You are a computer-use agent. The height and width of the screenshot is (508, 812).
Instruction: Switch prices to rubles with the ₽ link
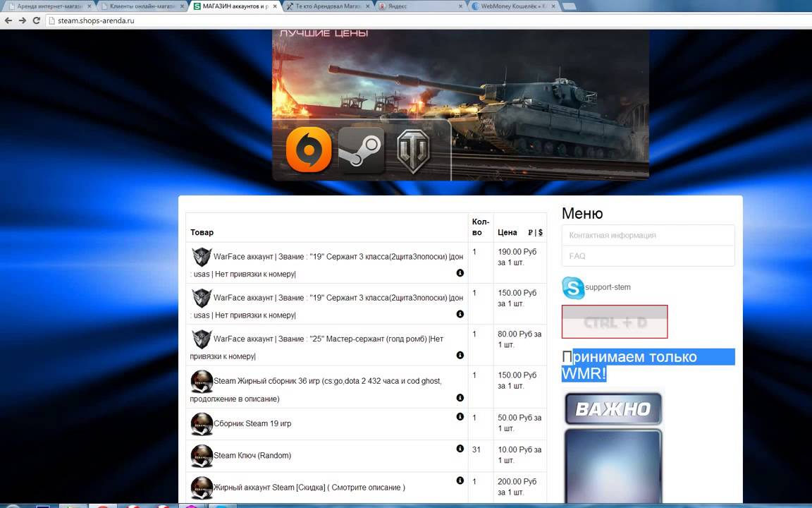point(530,233)
